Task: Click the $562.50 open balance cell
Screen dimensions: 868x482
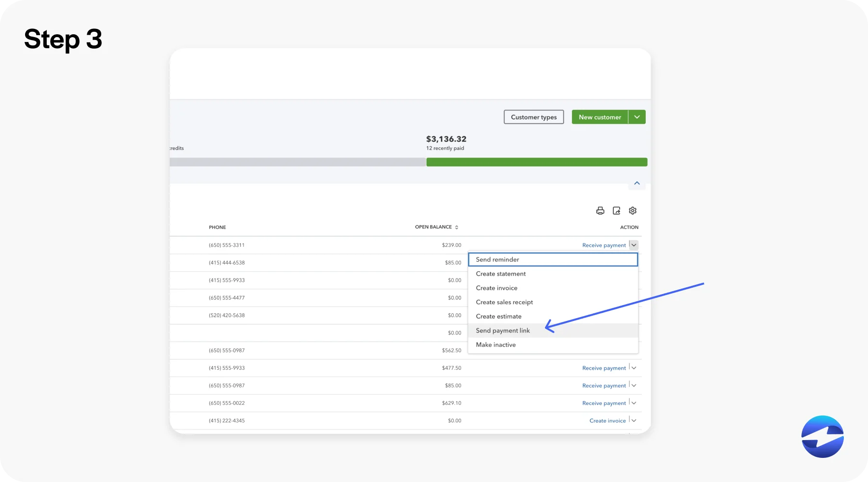Action: [x=451, y=350]
